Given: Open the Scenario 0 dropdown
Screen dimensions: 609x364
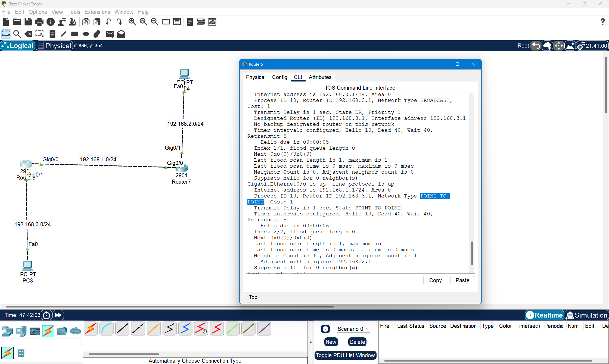Looking at the screenshot, I should (353, 329).
